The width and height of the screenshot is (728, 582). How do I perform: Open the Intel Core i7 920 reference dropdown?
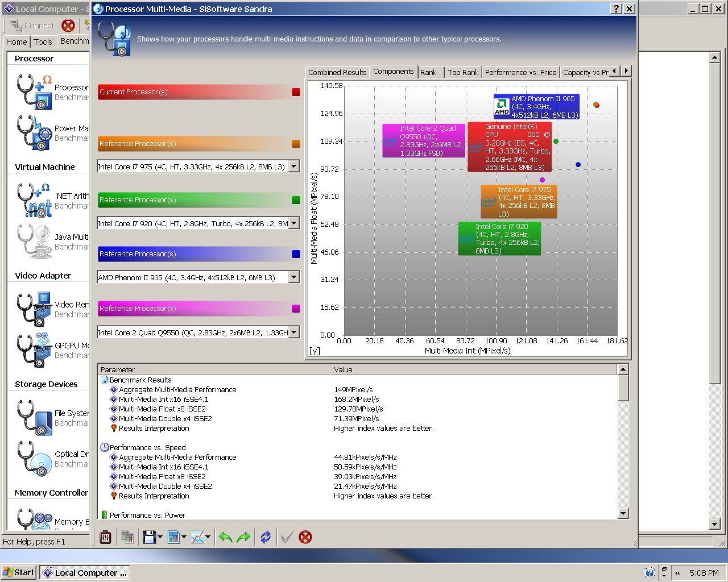pos(293,223)
